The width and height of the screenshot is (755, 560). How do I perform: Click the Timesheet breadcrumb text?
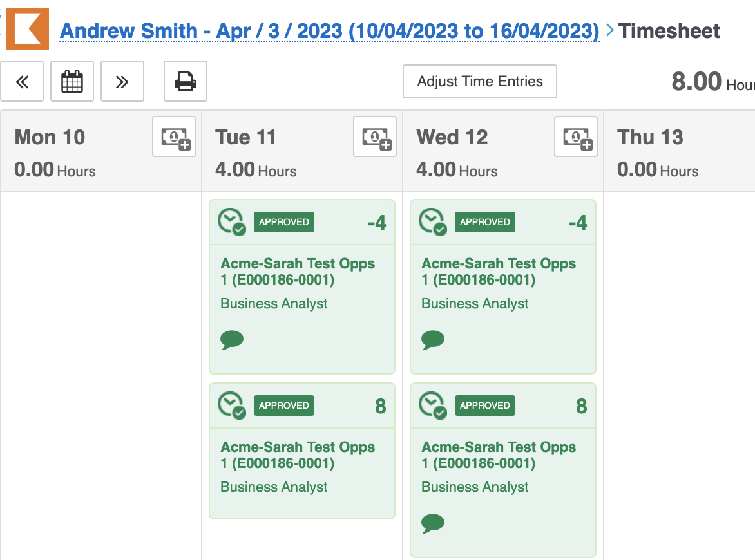coord(669,31)
